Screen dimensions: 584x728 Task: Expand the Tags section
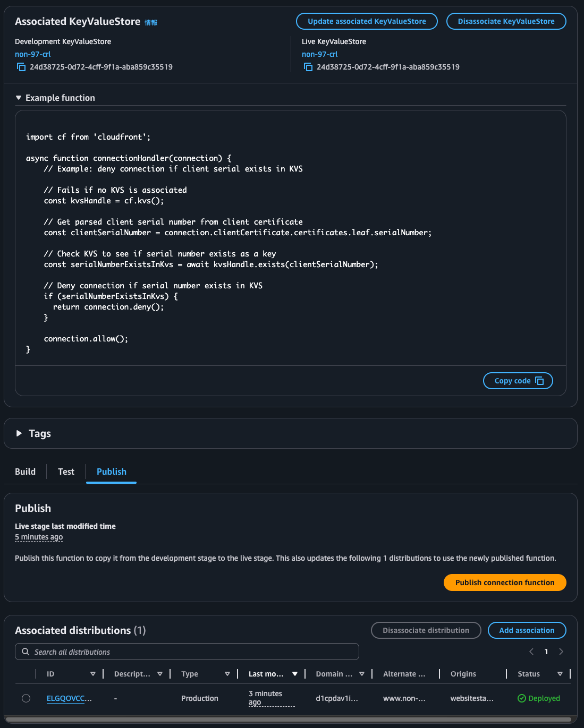19,433
